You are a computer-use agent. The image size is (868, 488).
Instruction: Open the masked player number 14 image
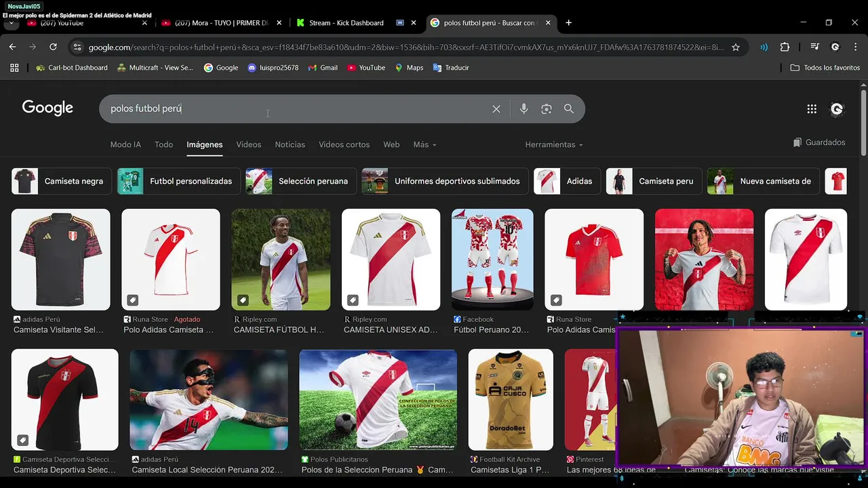tap(209, 400)
